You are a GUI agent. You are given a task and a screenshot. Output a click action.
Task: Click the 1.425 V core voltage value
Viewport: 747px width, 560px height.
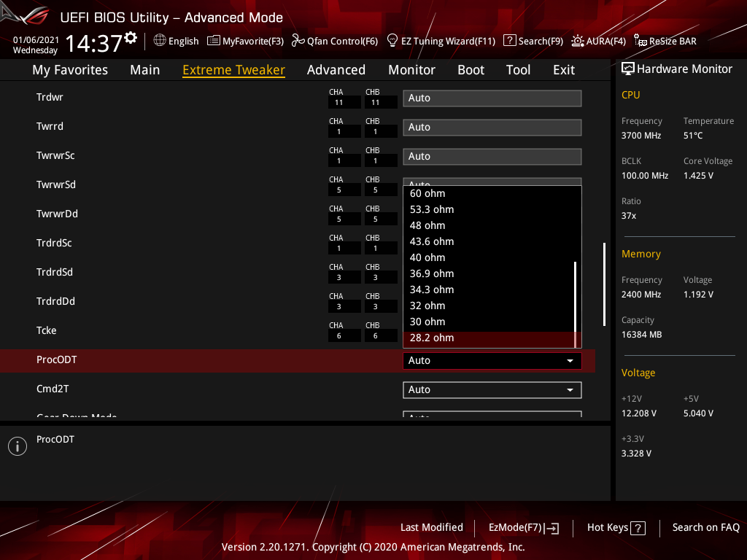(x=698, y=176)
